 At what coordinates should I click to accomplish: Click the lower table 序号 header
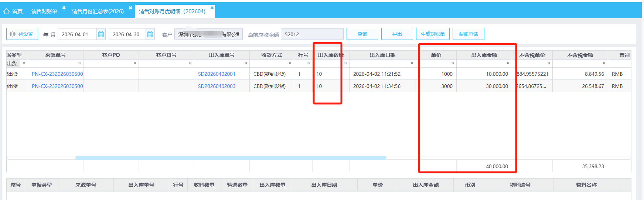coord(16,185)
